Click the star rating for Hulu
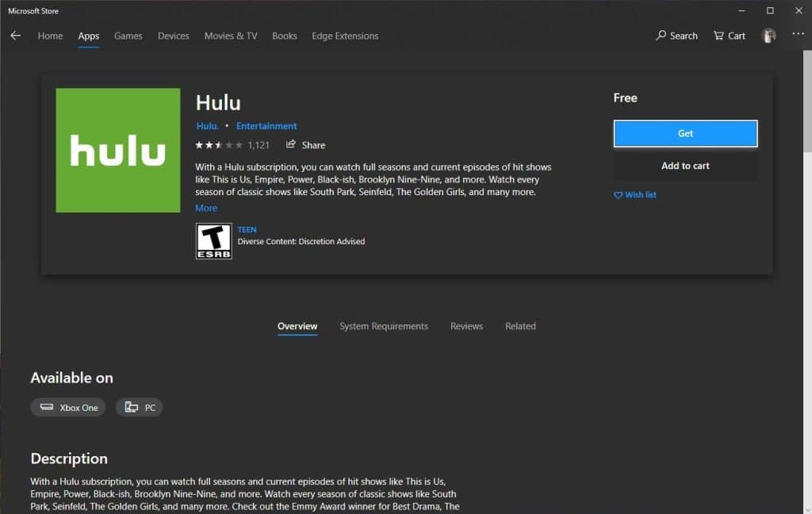812x514 pixels. pos(219,145)
